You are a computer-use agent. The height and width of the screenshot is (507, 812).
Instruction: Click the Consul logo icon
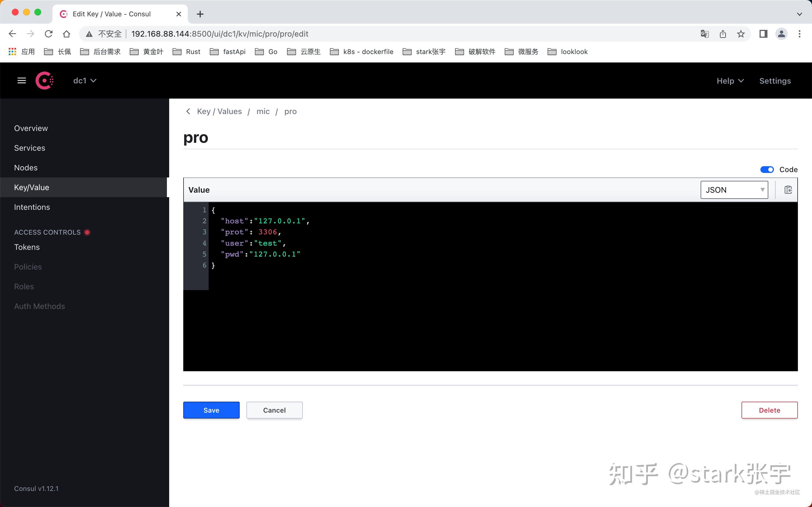click(x=45, y=81)
